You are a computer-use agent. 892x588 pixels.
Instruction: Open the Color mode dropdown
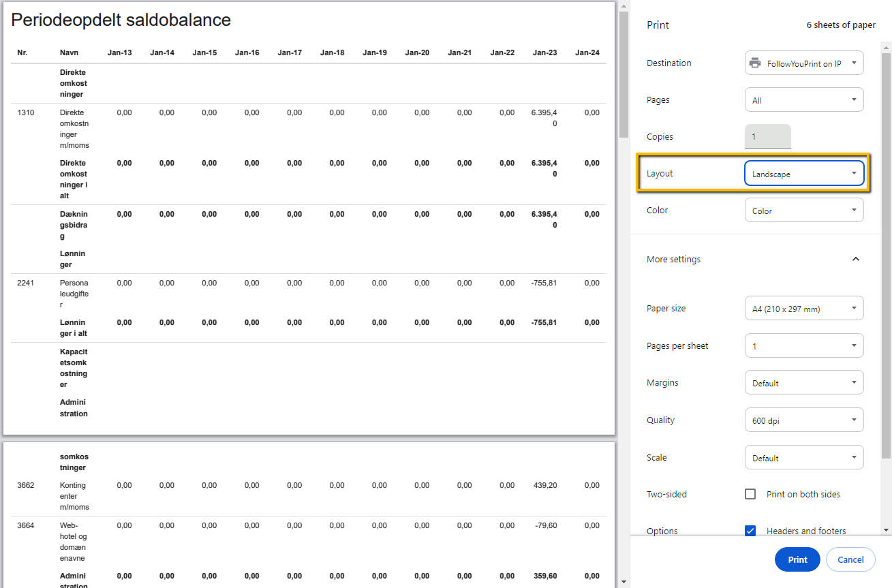pos(804,211)
